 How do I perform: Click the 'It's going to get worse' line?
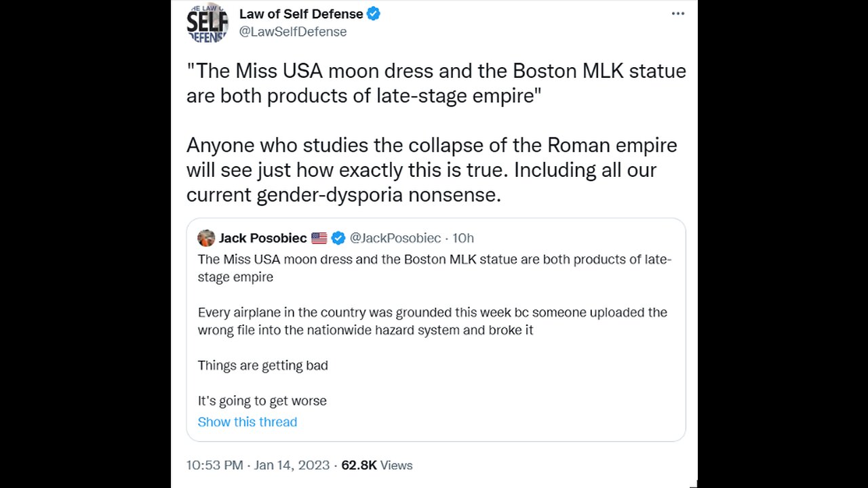(x=262, y=401)
